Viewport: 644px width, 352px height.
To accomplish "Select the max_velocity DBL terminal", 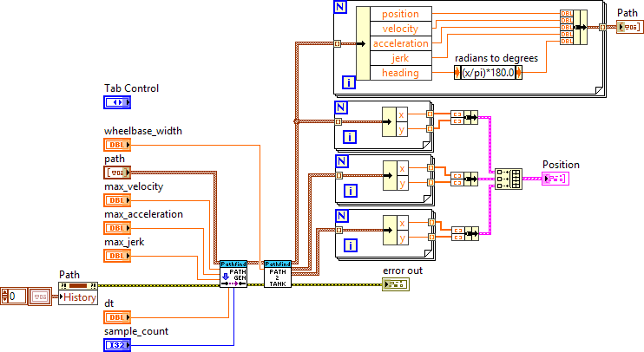I will tap(117, 200).
